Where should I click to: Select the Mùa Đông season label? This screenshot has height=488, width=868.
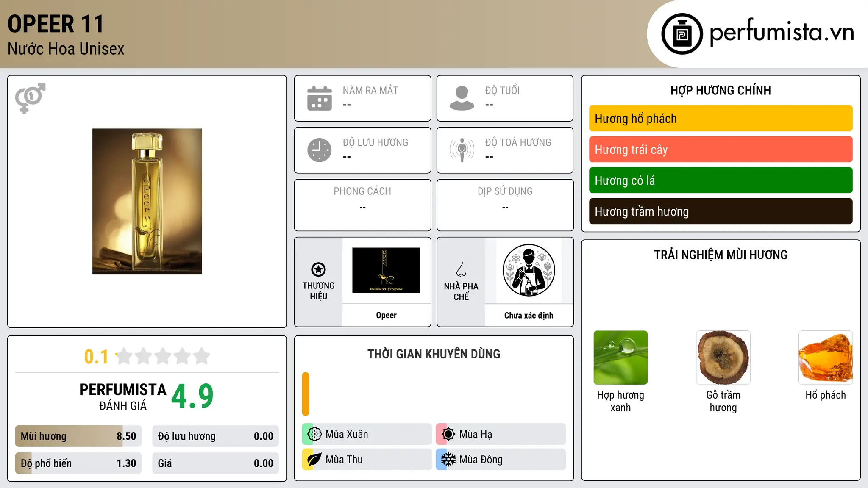pyautogui.click(x=481, y=460)
